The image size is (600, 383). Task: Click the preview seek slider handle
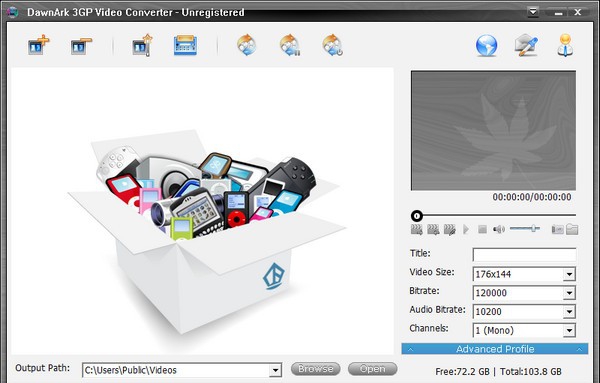point(417,216)
